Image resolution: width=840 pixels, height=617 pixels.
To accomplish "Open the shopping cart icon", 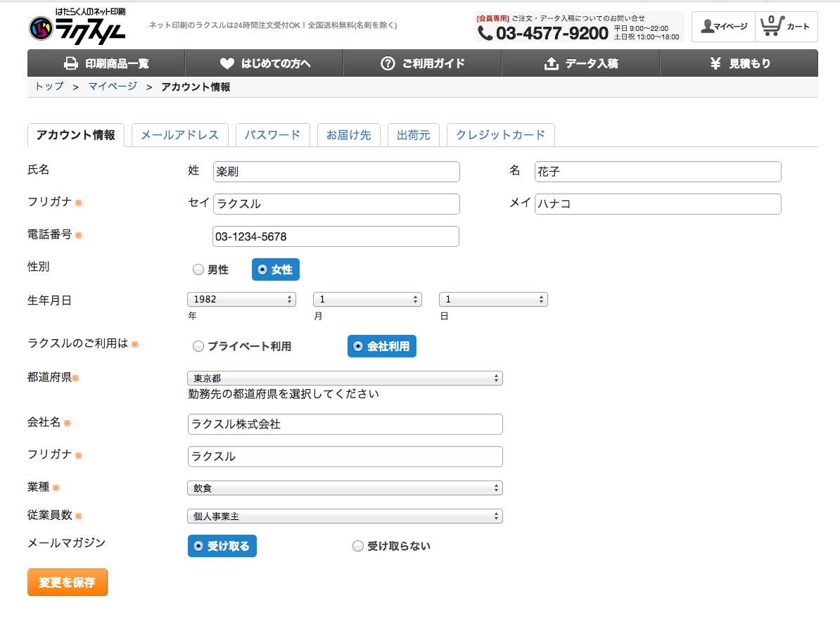I will coord(772,26).
